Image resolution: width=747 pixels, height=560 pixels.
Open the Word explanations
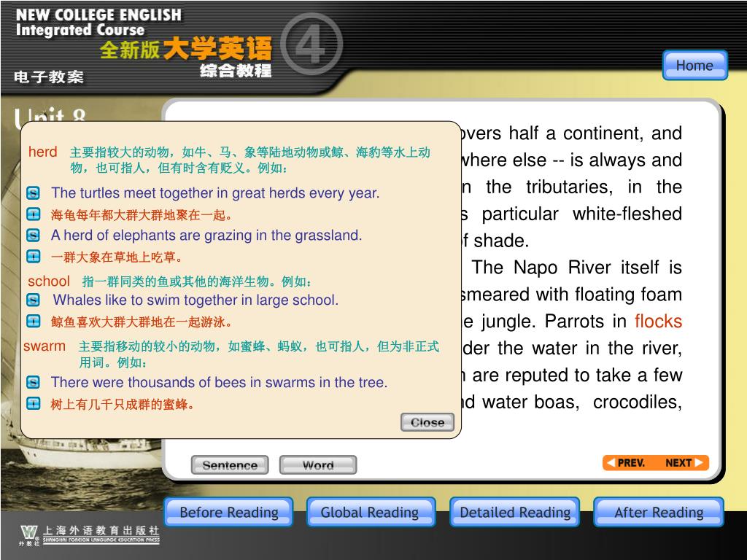318,464
